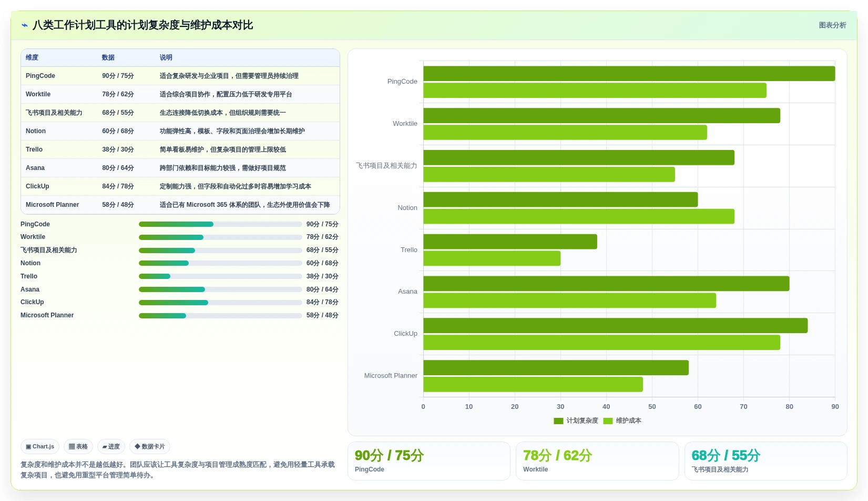868x501 pixels.
Task: Click the 飞书项目 68分 / 55分 data card
Action: 766,461
